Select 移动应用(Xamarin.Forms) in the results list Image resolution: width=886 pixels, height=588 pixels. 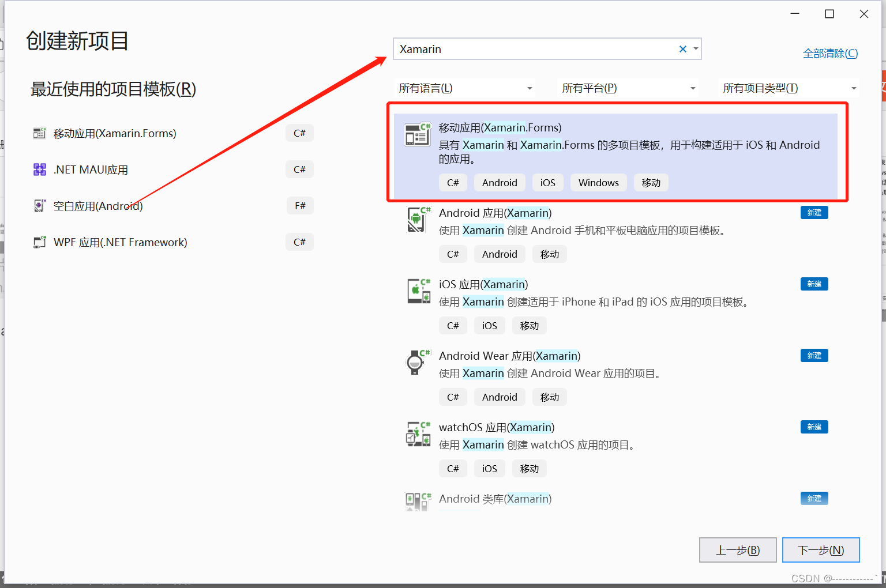coord(615,156)
